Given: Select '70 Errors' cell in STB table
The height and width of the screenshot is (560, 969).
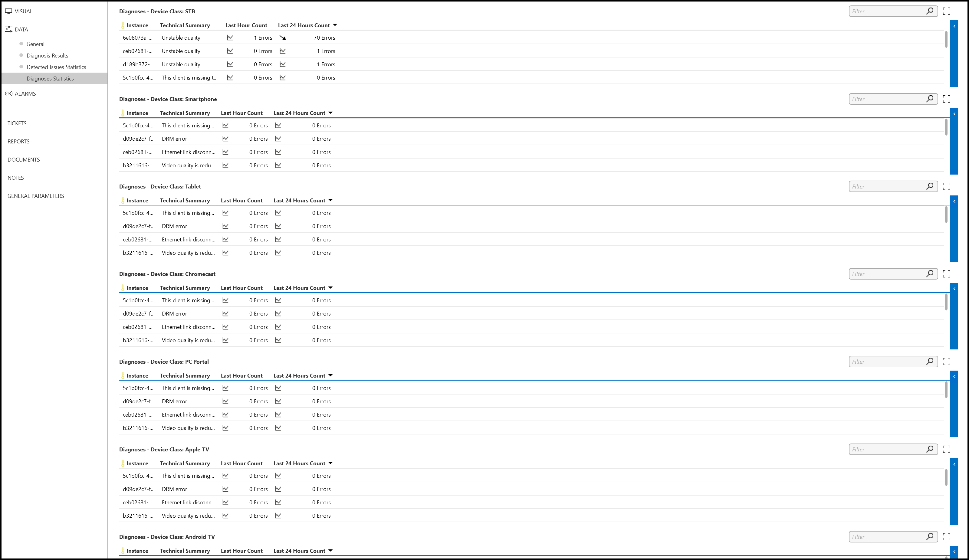Looking at the screenshot, I should point(324,38).
